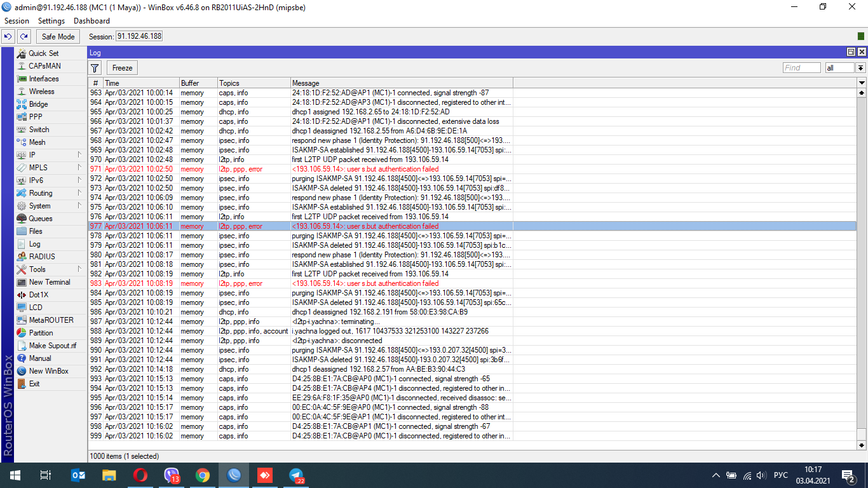
Task: Open the RADIUS menu icon
Action: [22, 257]
